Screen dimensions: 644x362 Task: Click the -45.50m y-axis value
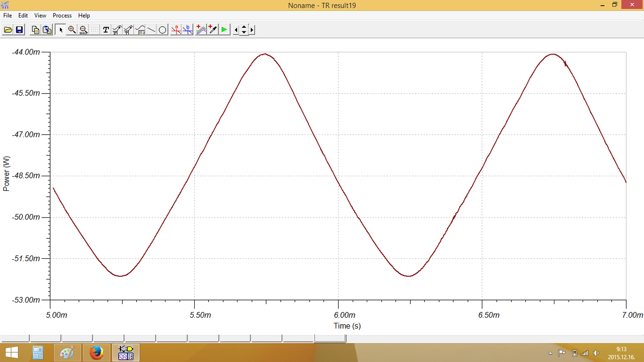click(x=26, y=93)
